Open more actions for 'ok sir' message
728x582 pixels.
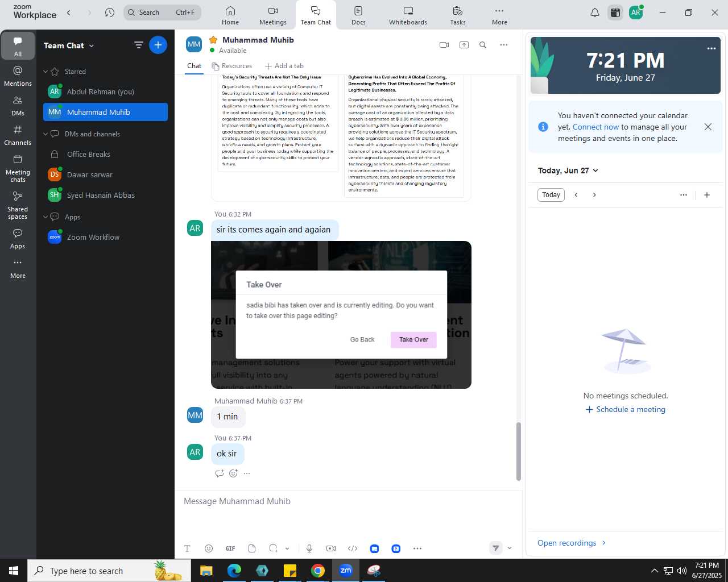(x=247, y=473)
